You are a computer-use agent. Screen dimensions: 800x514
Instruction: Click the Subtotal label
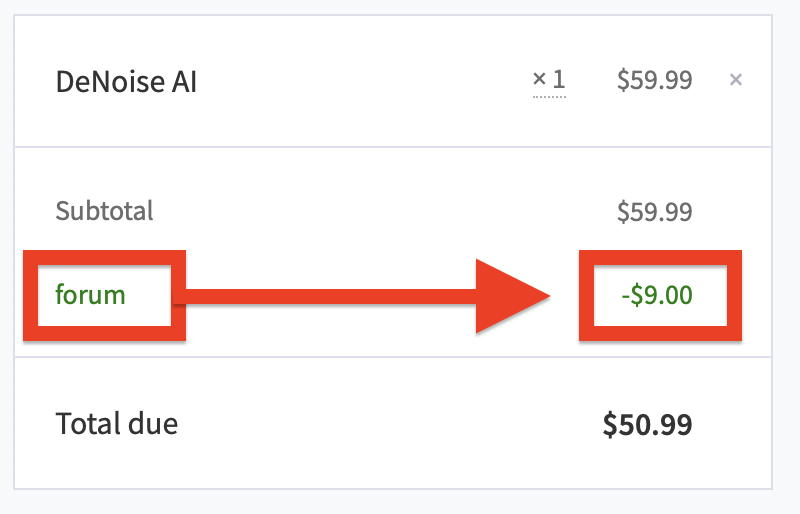pos(104,211)
